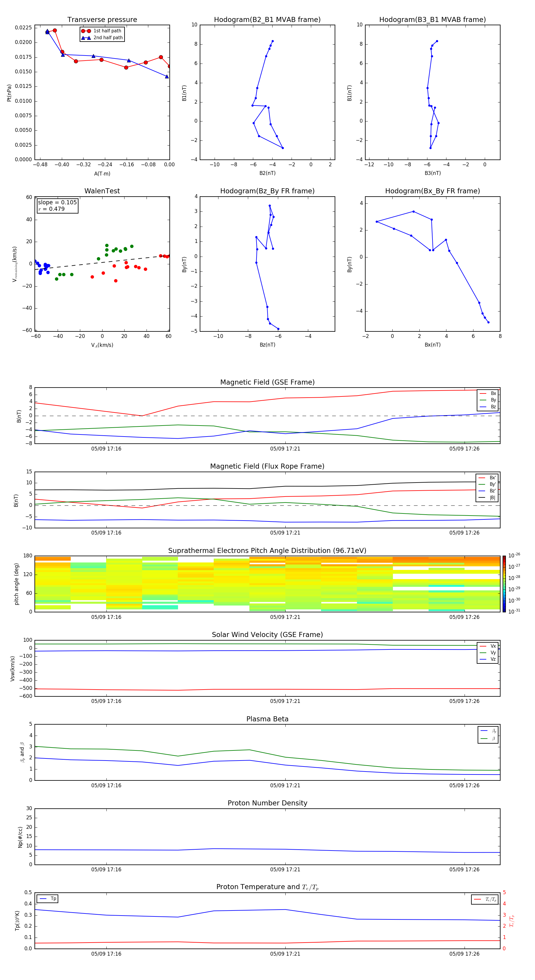Viewport: 535px width, 980px height.
Task: Click "05/09 17:21" under Proton Temperature plot
Action: point(285,954)
